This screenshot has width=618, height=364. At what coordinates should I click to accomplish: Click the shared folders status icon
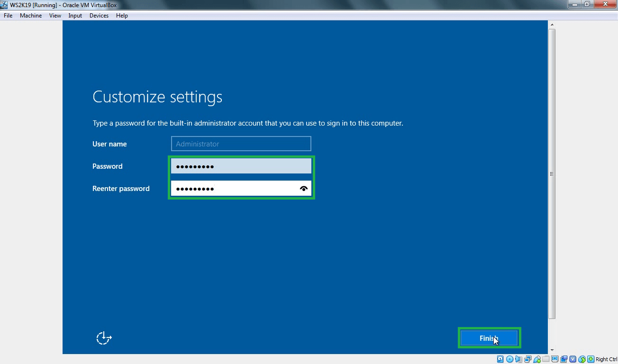click(545, 359)
